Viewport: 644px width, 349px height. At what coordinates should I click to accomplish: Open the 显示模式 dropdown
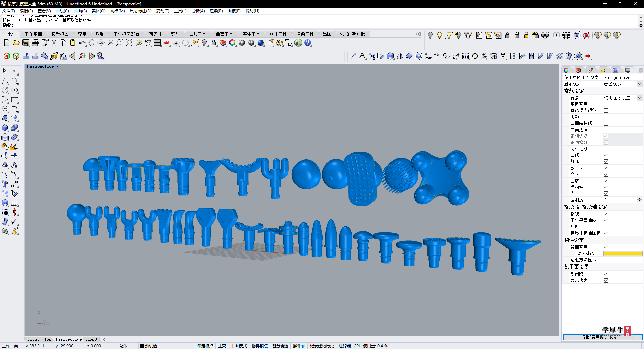(x=639, y=84)
